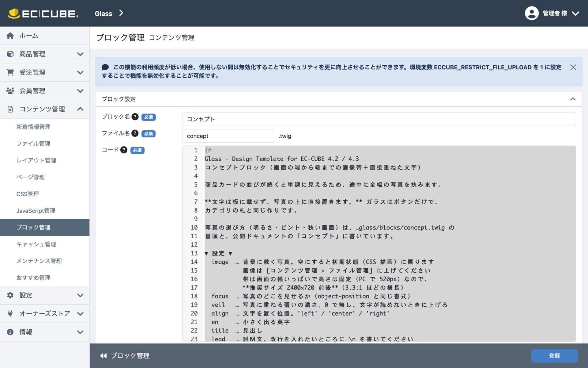Expand the 商品管理 menu chevron
This screenshot has width=588, height=368.
pyautogui.click(x=80, y=54)
